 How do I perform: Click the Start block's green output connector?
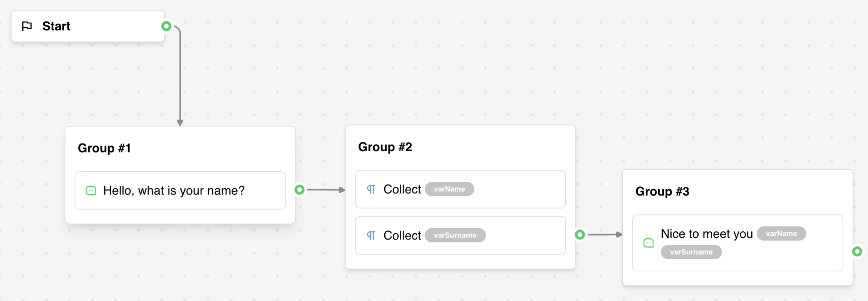pyautogui.click(x=166, y=26)
